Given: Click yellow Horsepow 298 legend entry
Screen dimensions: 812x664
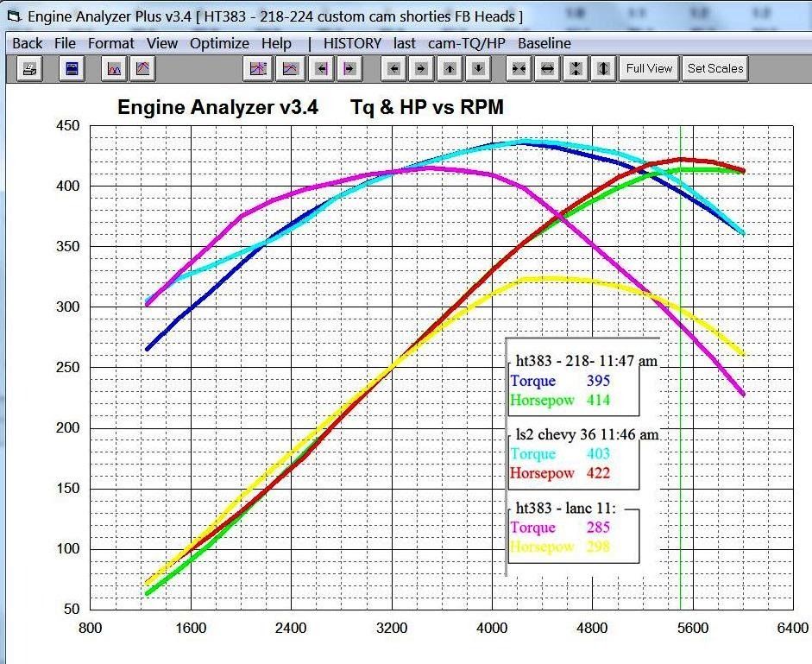Looking at the screenshot, I should click(560, 547).
